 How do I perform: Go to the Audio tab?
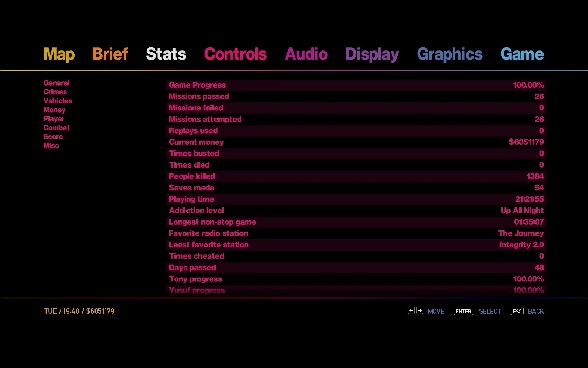click(306, 54)
